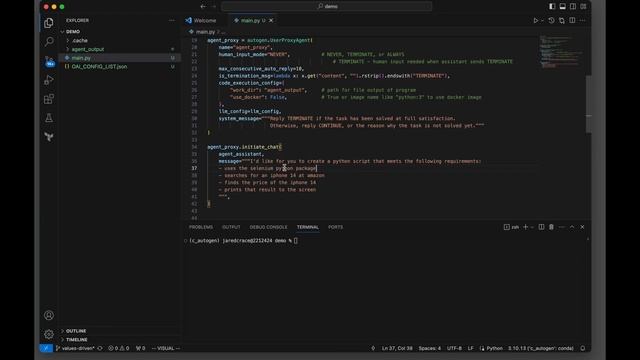Click in the terminal prompt line

coord(296,241)
